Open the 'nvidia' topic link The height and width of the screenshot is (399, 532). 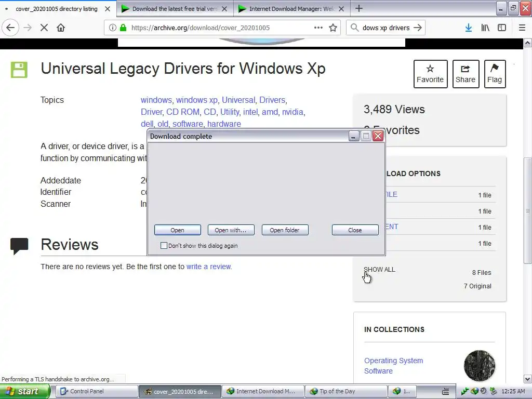tap(292, 112)
